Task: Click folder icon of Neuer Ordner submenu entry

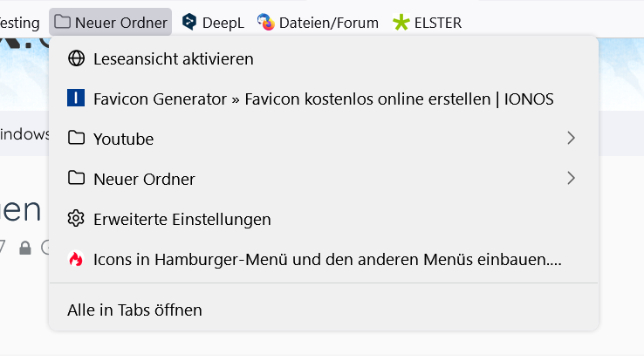Action: [x=76, y=179]
